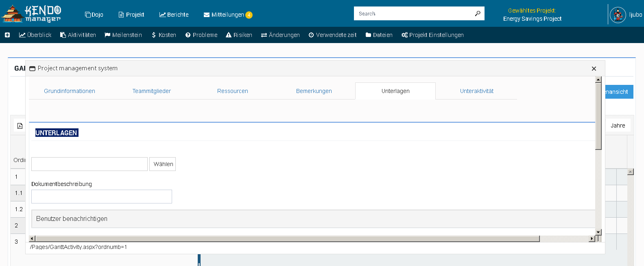Click the plus icon in secondary toolbar
Image resolution: width=644 pixels, height=266 pixels.
click(7, 35)
